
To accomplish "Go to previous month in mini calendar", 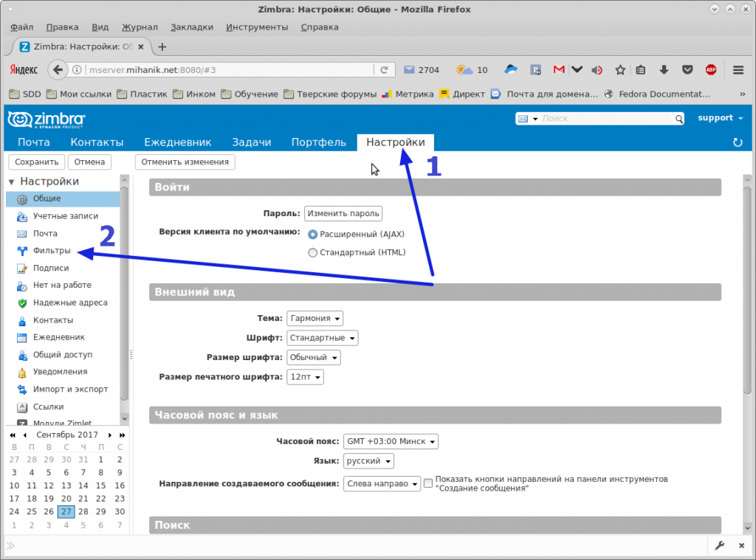I will tap(25, 435).
